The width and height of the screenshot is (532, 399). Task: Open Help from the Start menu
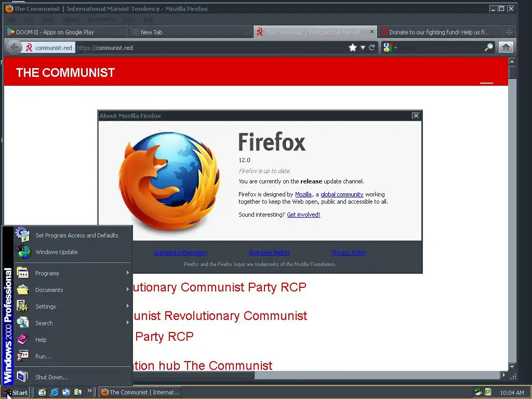click(73, 340)
